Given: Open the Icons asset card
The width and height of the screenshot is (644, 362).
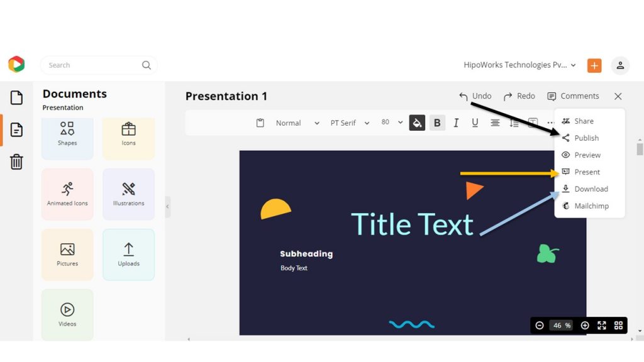Looking at the screenshot, I should (x=128, y=138).
